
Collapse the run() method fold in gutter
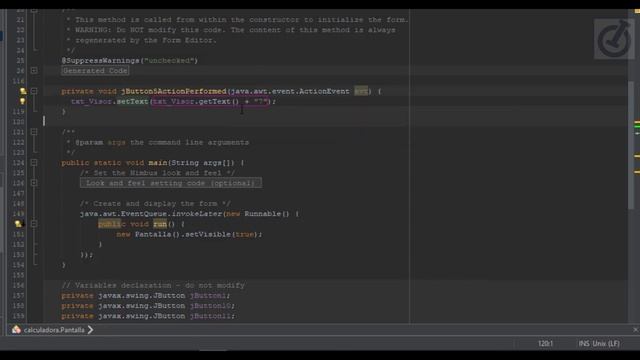tap(34, 224)
